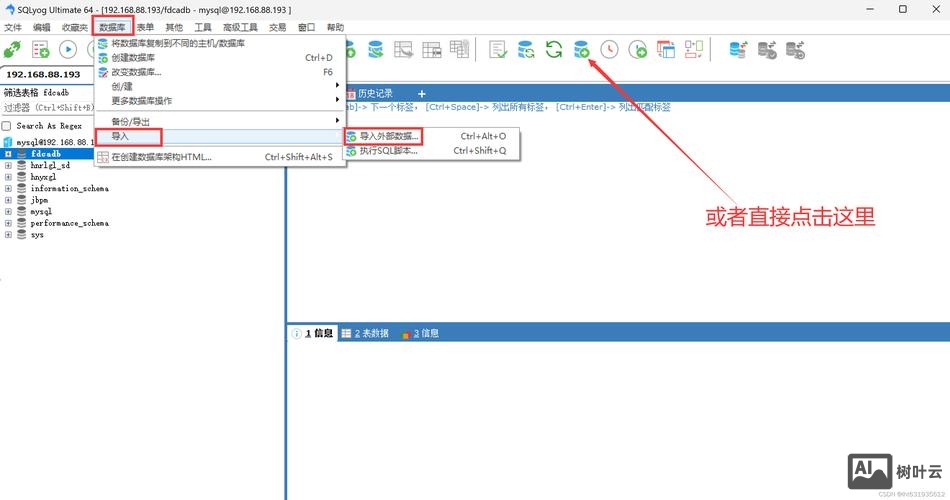Add a new tab with plus button
Screen dimensions: 950x500
point(421,93)
